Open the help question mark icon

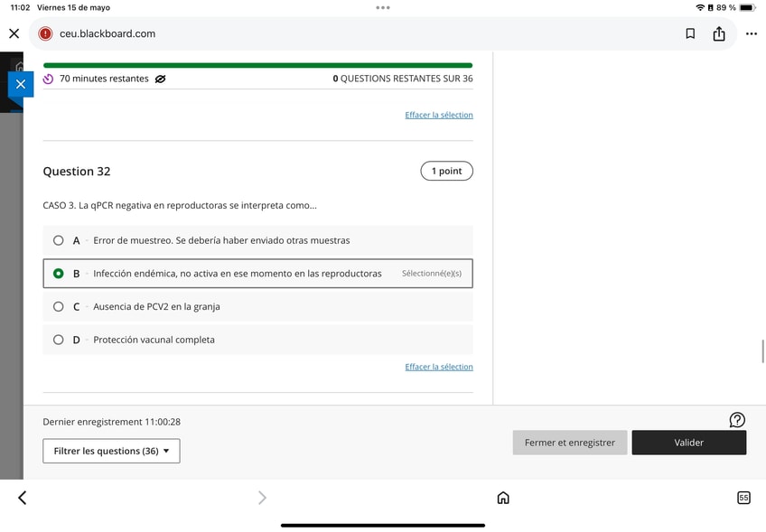pyautogui.click(x=737, y=420)
